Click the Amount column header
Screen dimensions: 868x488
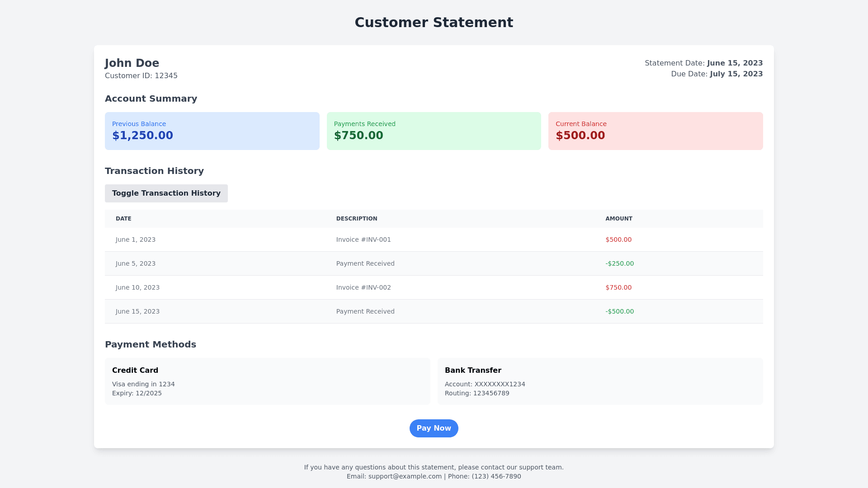tap(618, 219)
